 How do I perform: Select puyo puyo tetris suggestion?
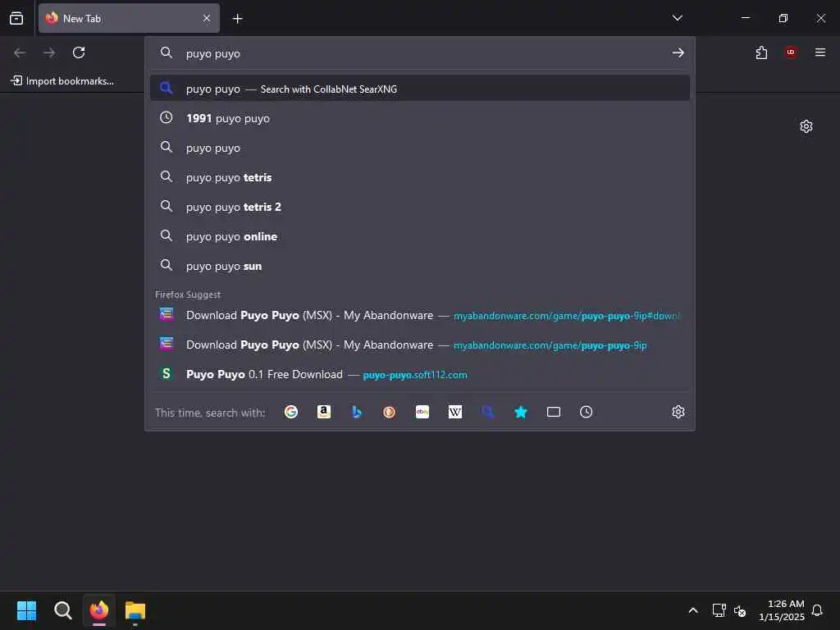coord(419,177)
